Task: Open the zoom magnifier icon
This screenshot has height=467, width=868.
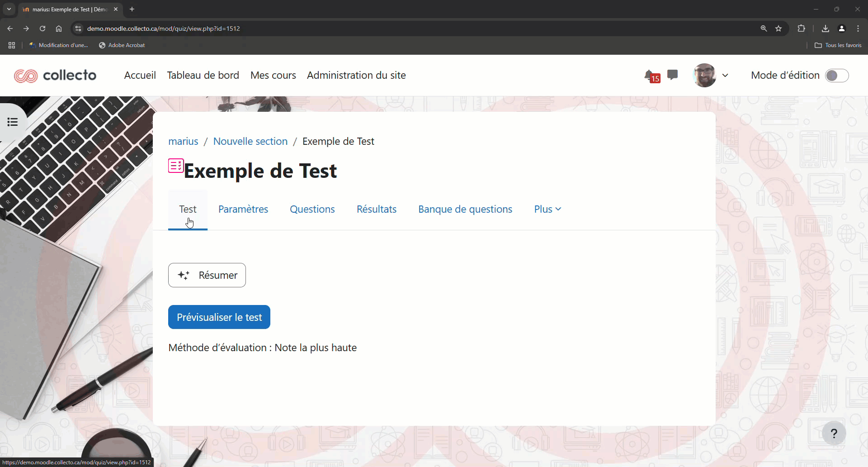Action: pos(764,29)
